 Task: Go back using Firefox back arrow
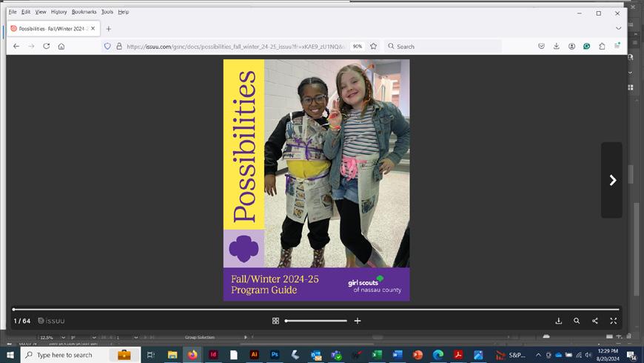(x=16, y=46)
